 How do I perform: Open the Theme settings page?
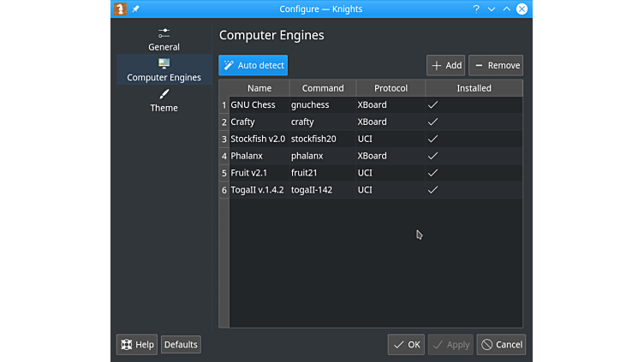pos(164,100)
